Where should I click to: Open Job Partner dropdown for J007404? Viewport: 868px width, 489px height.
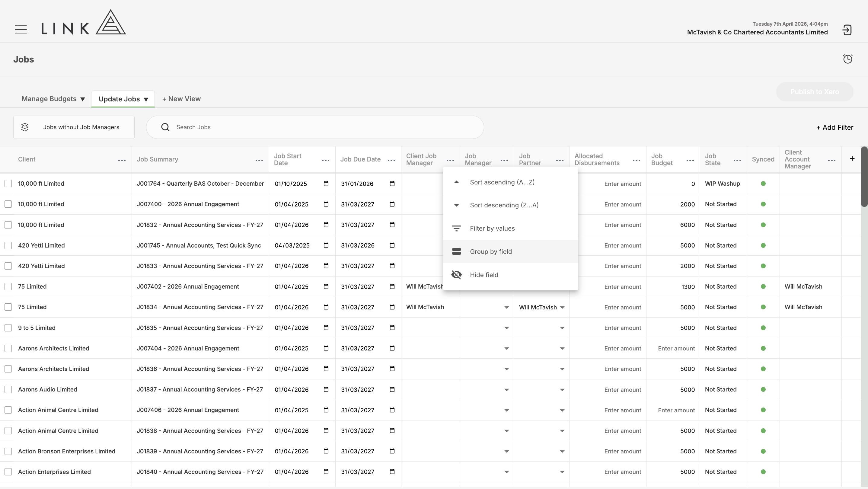(562, 348)
